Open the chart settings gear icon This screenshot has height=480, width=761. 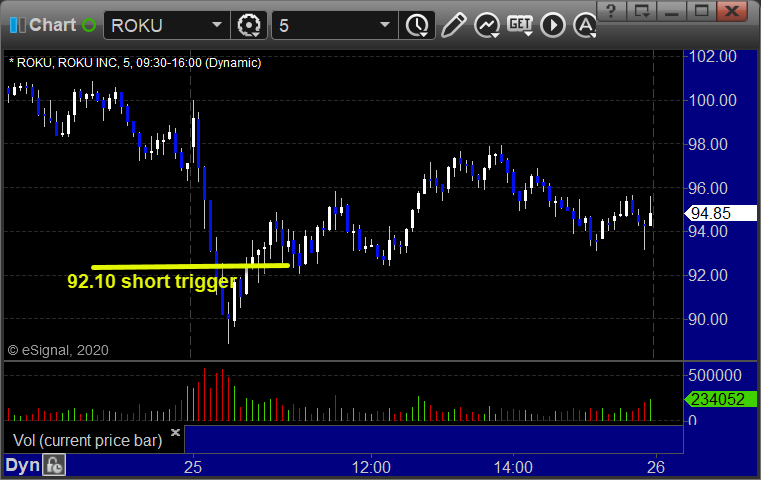point(249,25)
